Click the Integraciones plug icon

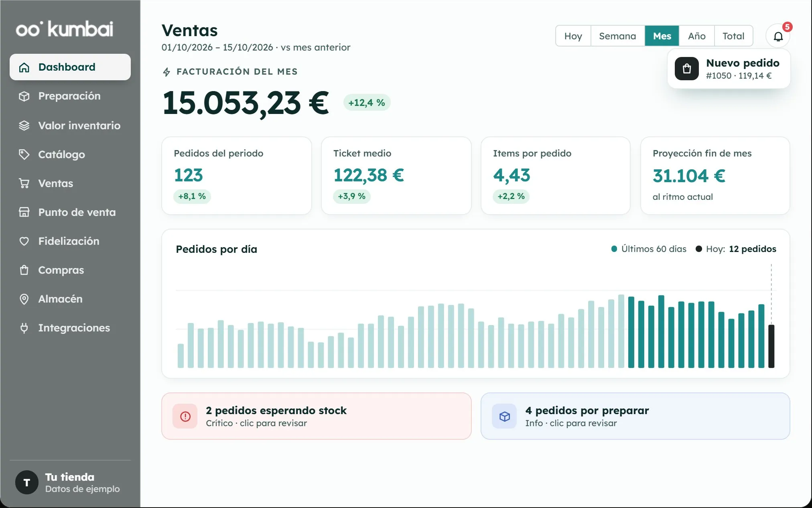(x=24, y=328)
